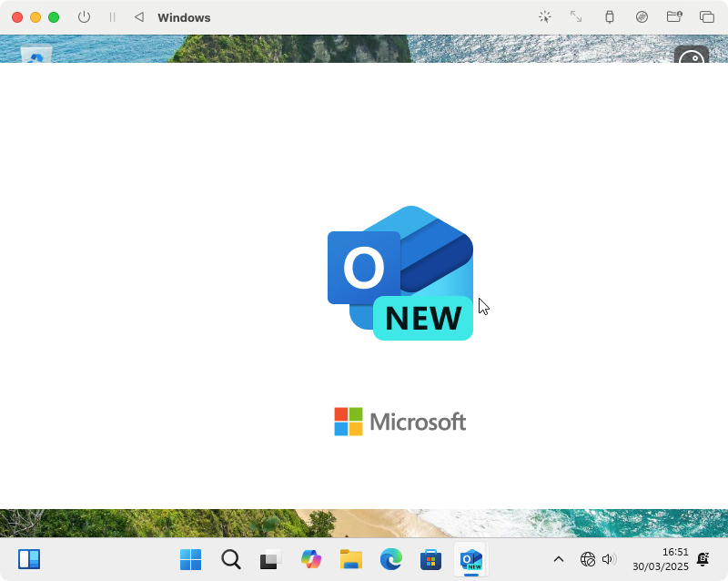Click the USB devices icon in the VM toolbar

(x=610, y=16)
